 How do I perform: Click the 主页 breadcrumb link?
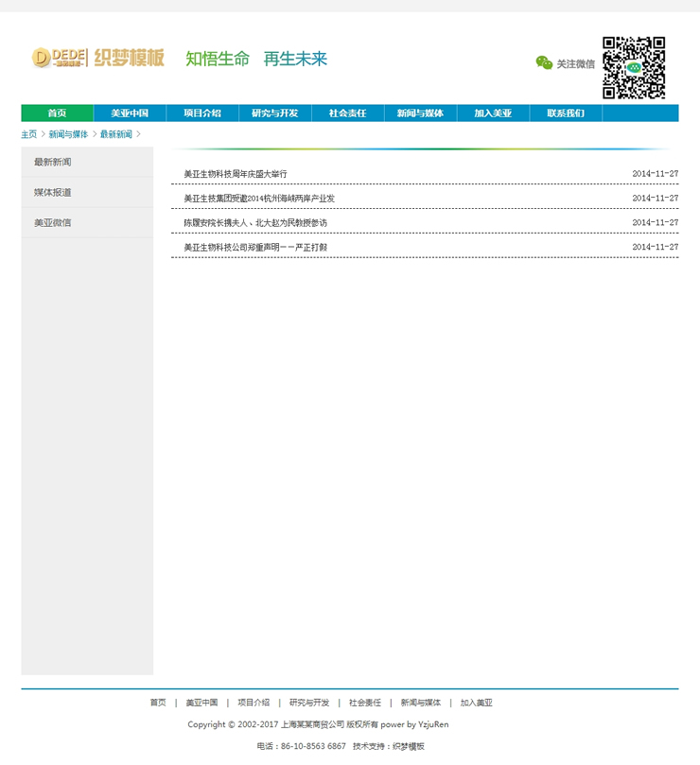pyautogui.click(x=29, y=134)
